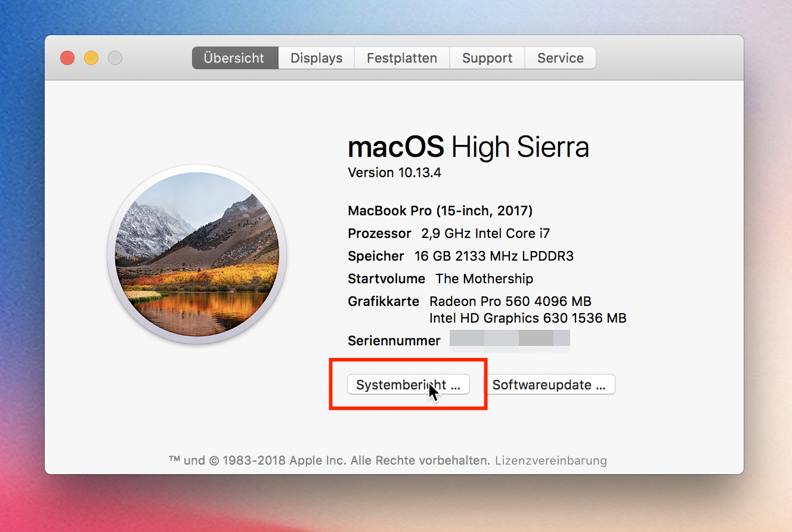Viewport: 792px width, 532px height.
Task: Click 2,9 GHz Intel Core i7 value
Action: pyautogui.click(x=485, y=233)
